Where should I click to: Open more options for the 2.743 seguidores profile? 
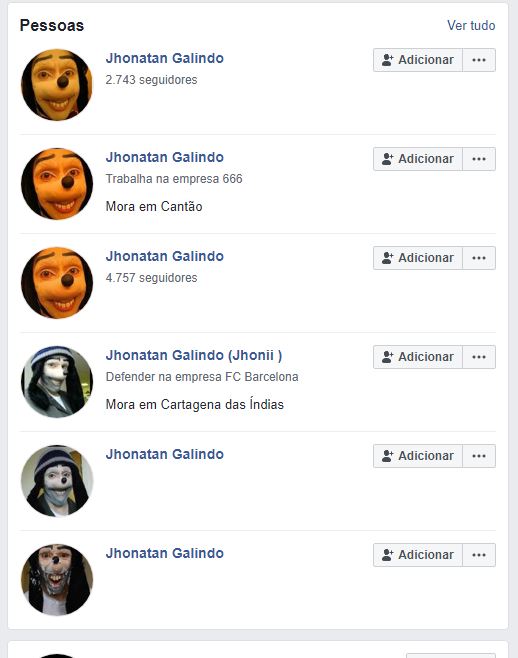(x=479, y=60)
